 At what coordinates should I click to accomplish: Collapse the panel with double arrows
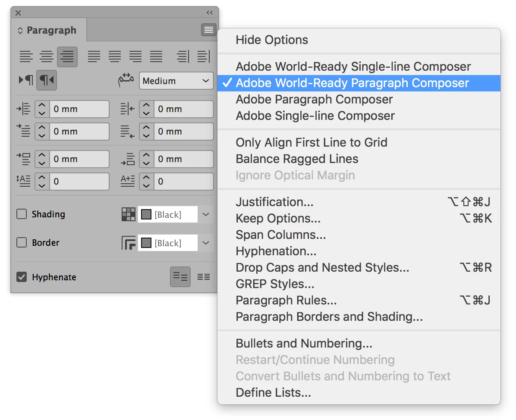tap(210, 13)
